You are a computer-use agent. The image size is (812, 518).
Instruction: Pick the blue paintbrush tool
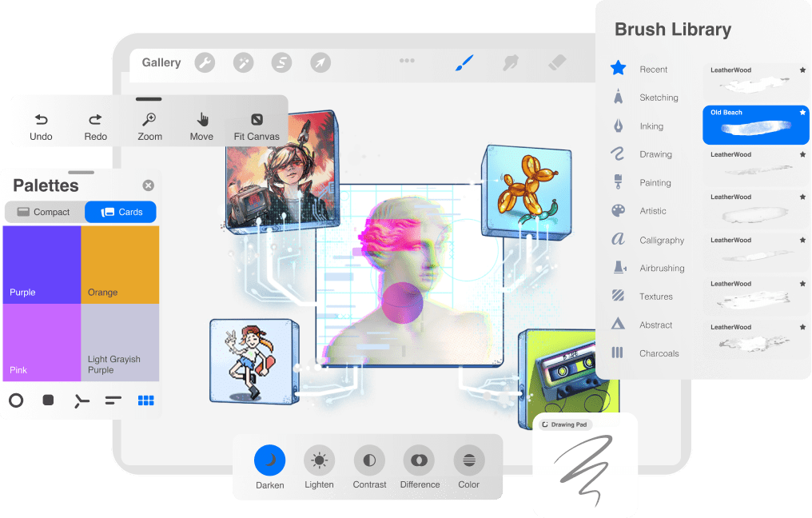coord(464,62)
